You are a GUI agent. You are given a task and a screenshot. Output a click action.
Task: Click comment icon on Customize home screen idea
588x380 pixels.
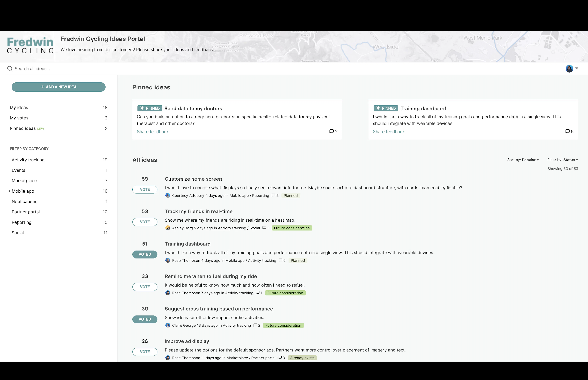click(x=273, y=195)
